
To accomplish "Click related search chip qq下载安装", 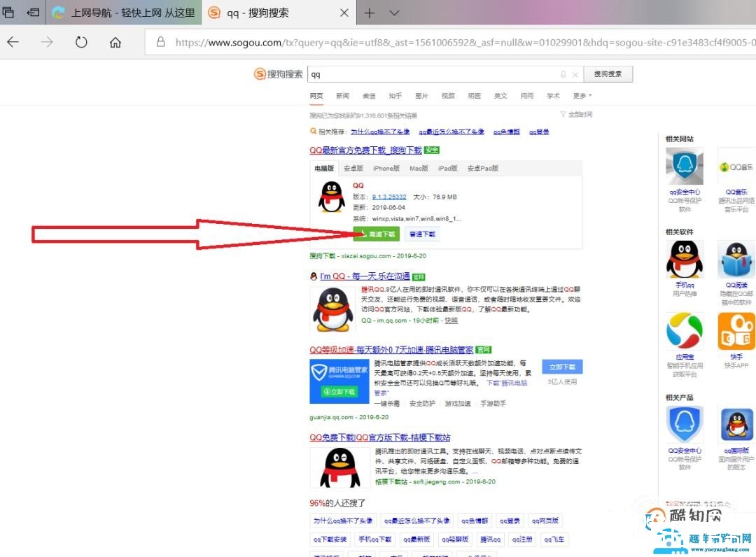I will [330, 540].
